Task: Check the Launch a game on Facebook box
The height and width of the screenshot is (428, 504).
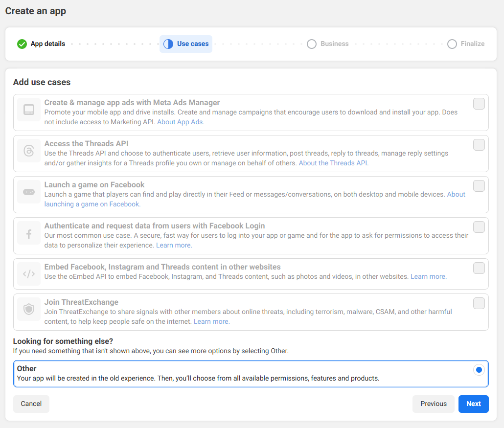Action: [479, 186]
